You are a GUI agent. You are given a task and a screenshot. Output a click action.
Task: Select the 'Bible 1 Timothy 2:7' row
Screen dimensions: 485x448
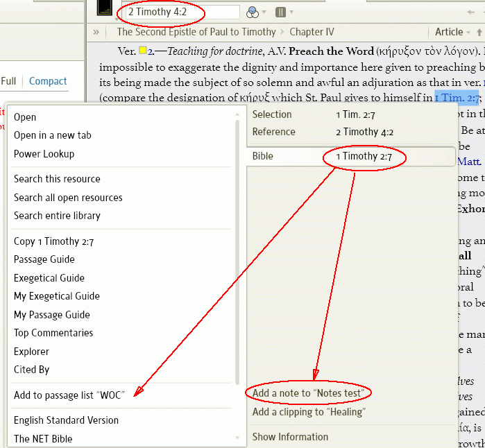pos(351,156)
